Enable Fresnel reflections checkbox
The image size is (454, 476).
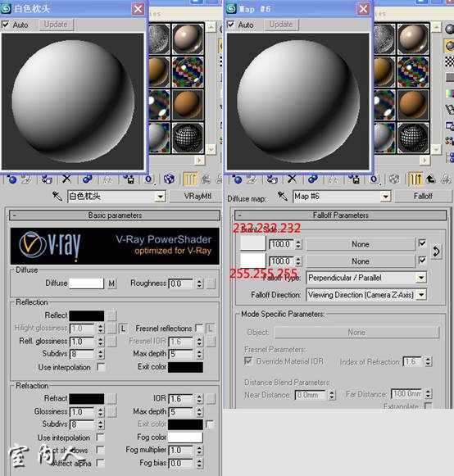tap(199, 329)
